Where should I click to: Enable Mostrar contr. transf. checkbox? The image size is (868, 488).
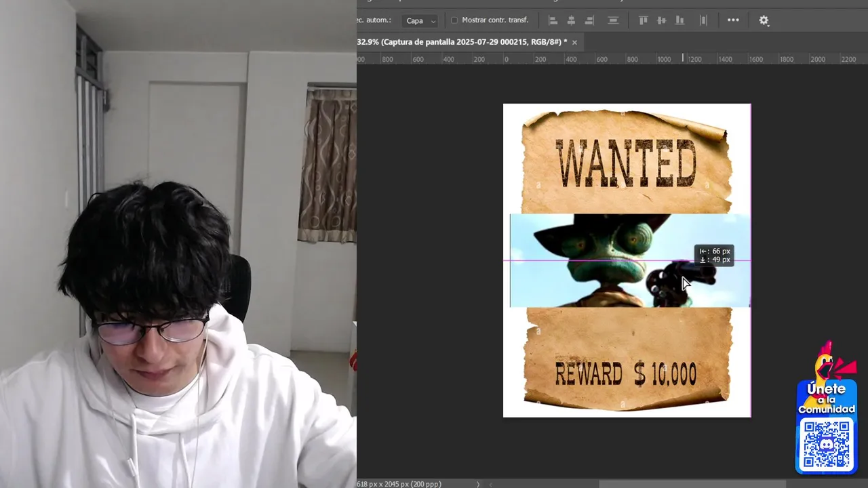454,20
